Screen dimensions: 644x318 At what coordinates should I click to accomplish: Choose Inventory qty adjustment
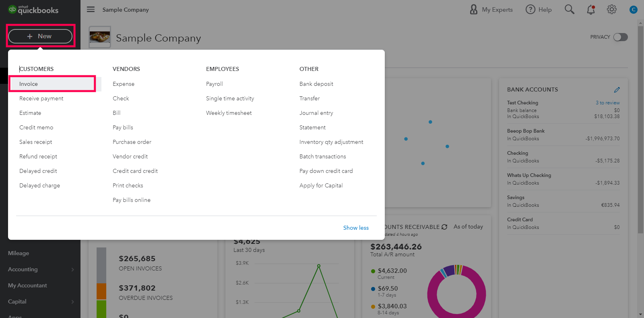click(331, 142)
